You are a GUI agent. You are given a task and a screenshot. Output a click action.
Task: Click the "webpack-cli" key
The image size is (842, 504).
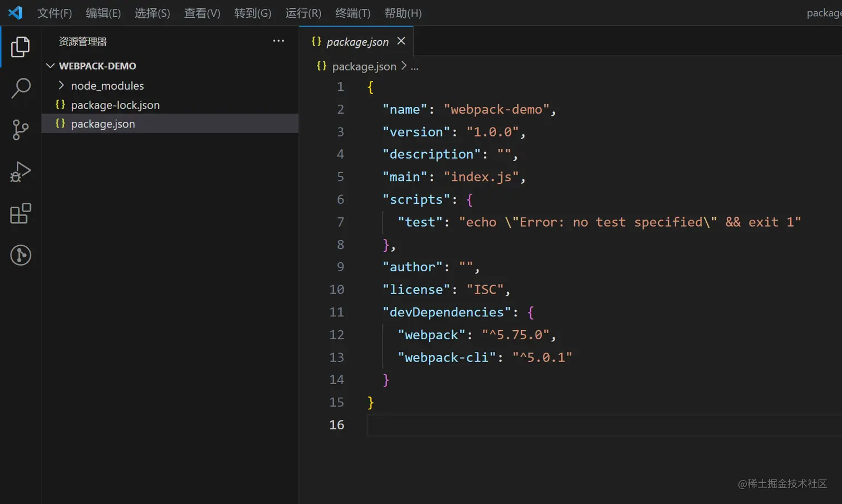point(447,357)
